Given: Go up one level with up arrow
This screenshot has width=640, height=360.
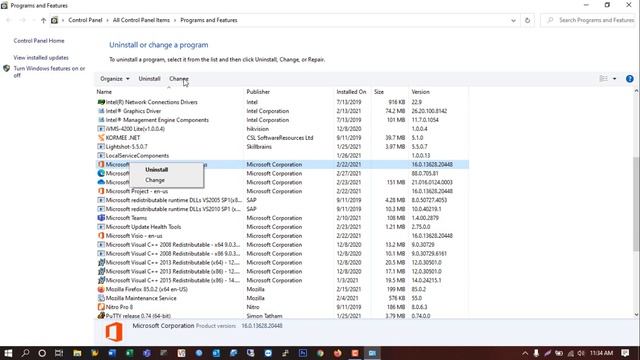Looking at the screenshot, I should click(x=43, y=20).
